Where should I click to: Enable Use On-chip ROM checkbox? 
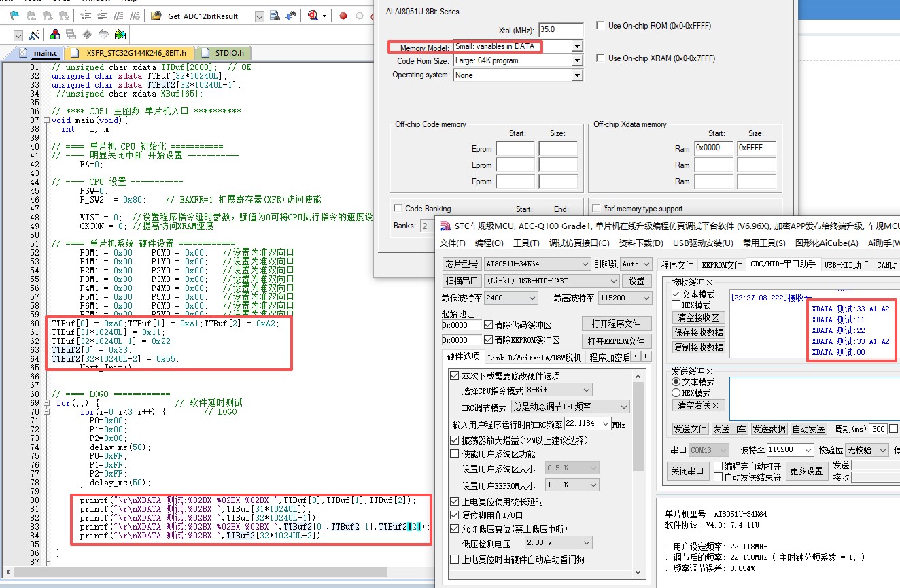point(600,26)
